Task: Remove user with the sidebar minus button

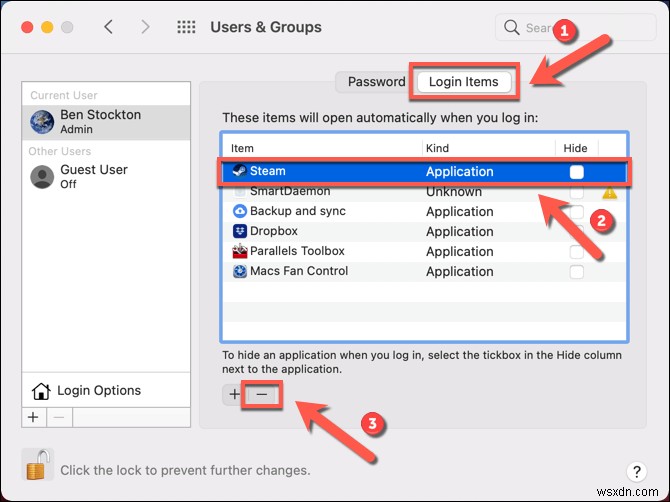Action: tap(59, 417)
